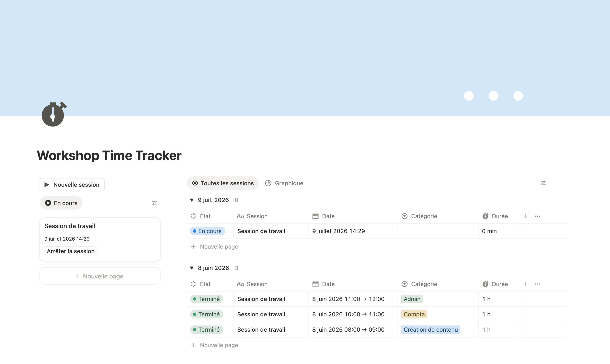
Task: Collapse the 9 juil. 2026 group
Action: click(192, 200)
